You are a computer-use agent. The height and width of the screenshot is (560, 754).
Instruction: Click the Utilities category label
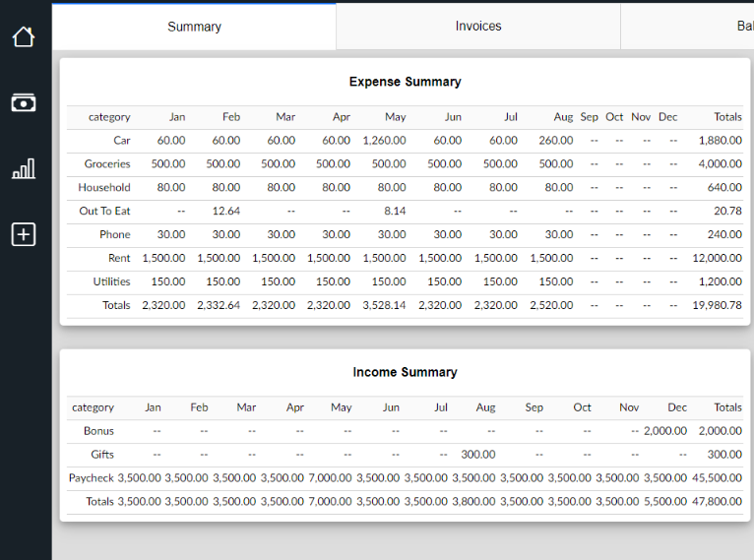(111, 281)
